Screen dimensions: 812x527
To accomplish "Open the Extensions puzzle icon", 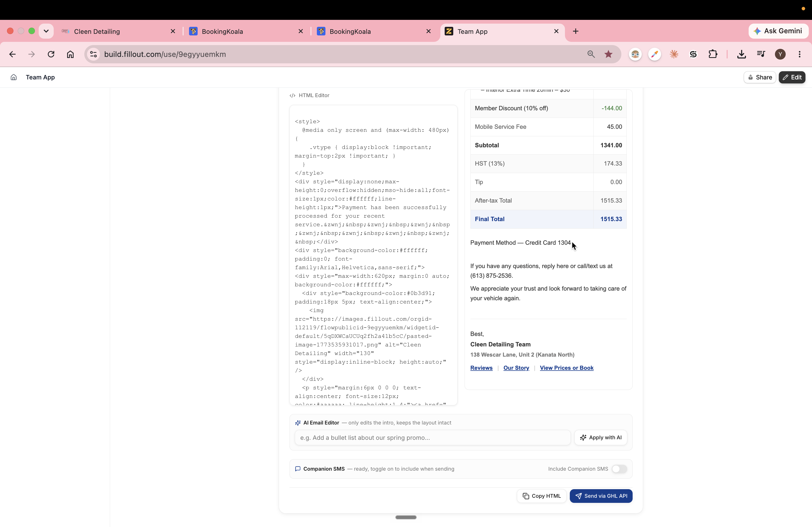I will coord(713,54).
